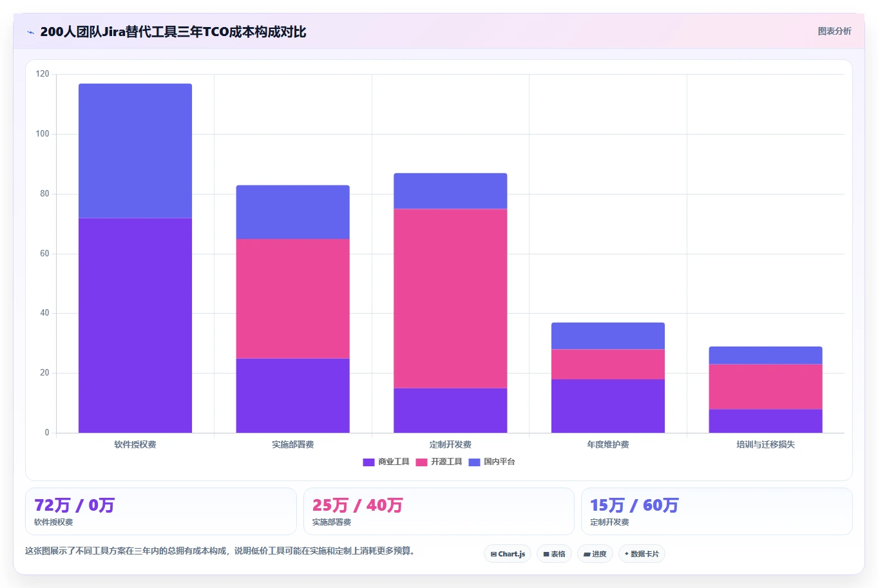
Task: Click the 年度维护费 x-axis label
Action: (608, 444)
